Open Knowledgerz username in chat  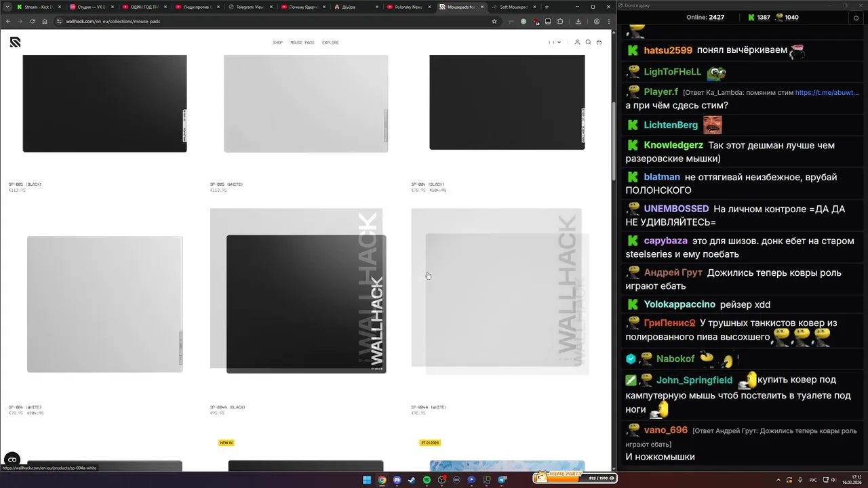(673, 145)
